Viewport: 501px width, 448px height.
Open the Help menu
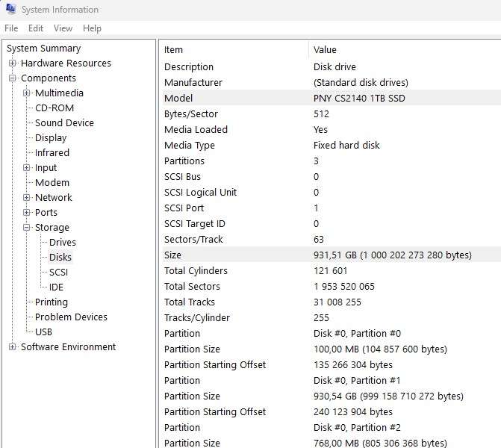(x=92, y=28)
